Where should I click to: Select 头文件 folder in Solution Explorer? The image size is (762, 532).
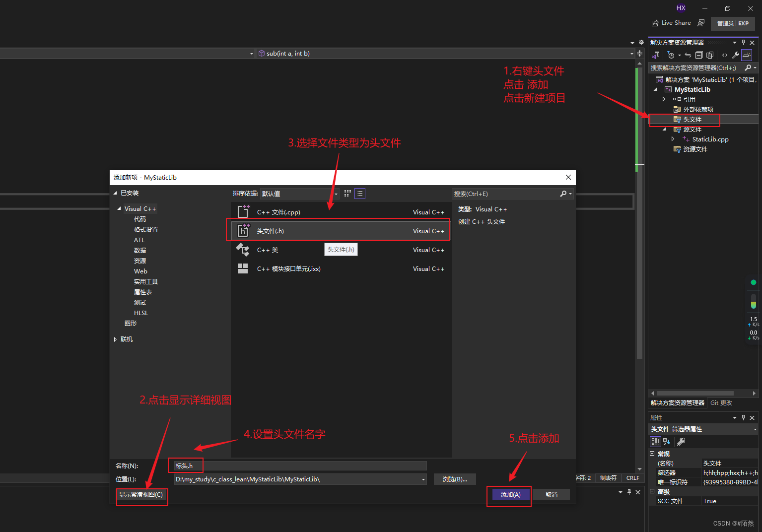click(688, 119)
